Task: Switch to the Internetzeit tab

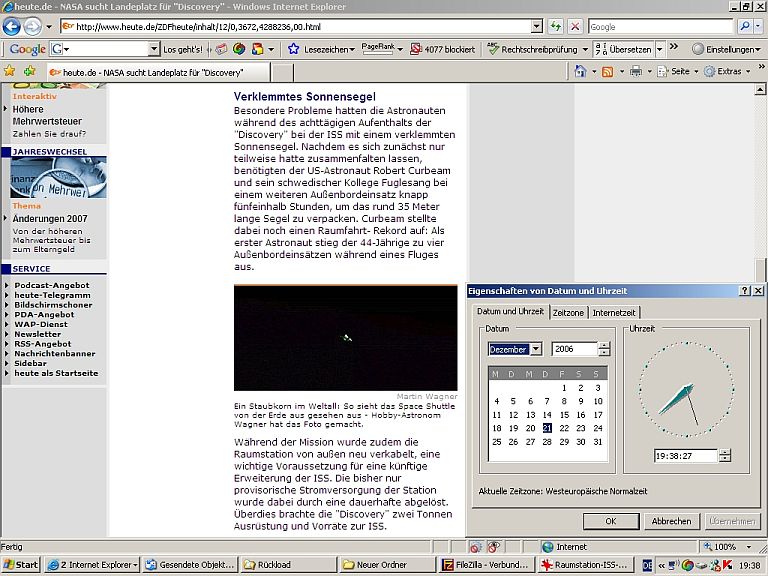Action: click(613, 313)
